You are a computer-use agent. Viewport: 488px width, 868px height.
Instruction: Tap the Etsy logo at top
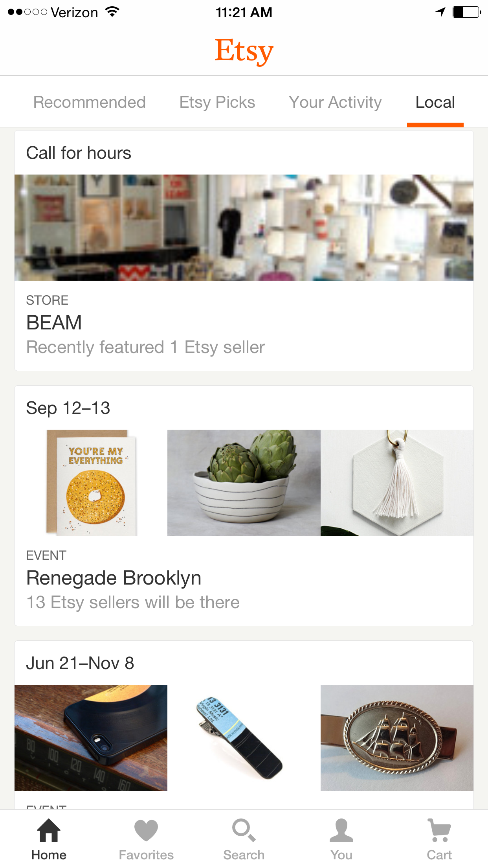pos(244,51)
